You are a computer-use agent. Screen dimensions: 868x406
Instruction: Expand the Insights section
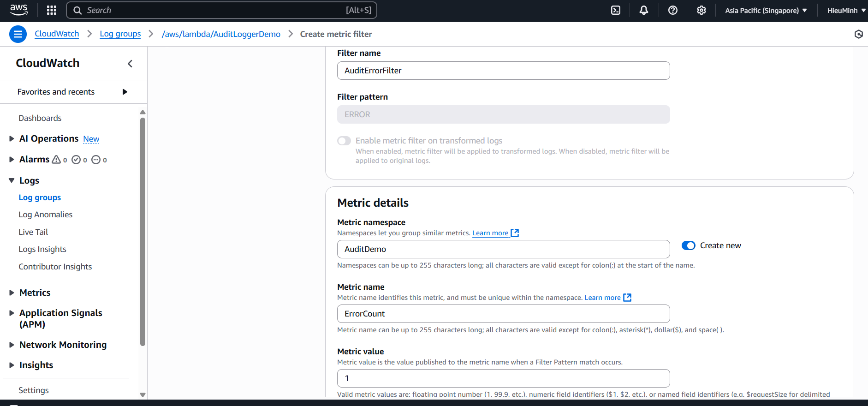pos(12,365)
